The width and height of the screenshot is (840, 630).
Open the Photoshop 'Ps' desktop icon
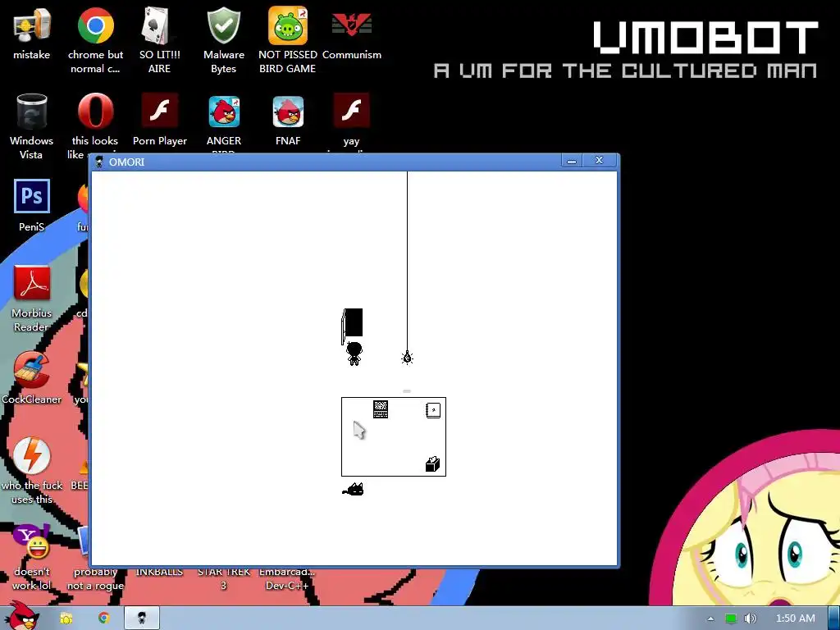[x=32, y=196]
